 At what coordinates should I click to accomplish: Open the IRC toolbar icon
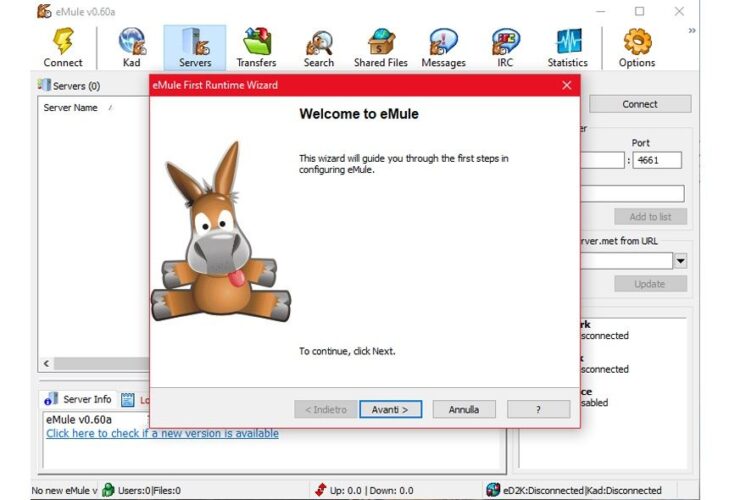pos(505,42)
